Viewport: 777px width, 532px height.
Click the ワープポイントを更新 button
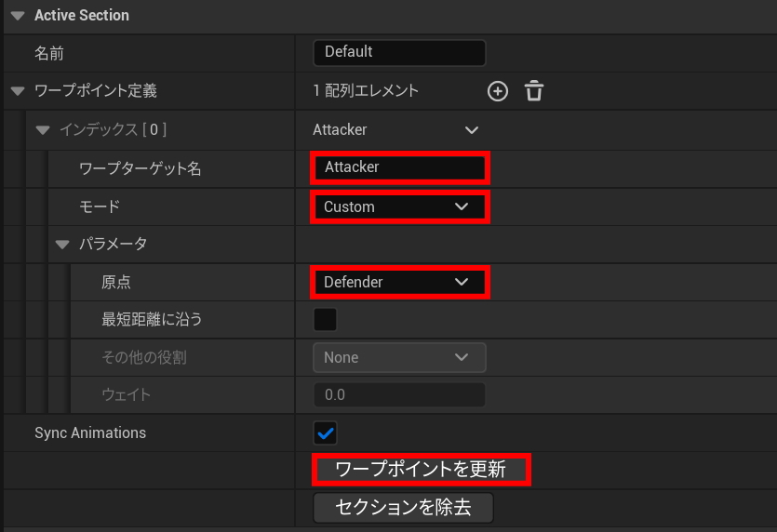(x=421, y=470)
